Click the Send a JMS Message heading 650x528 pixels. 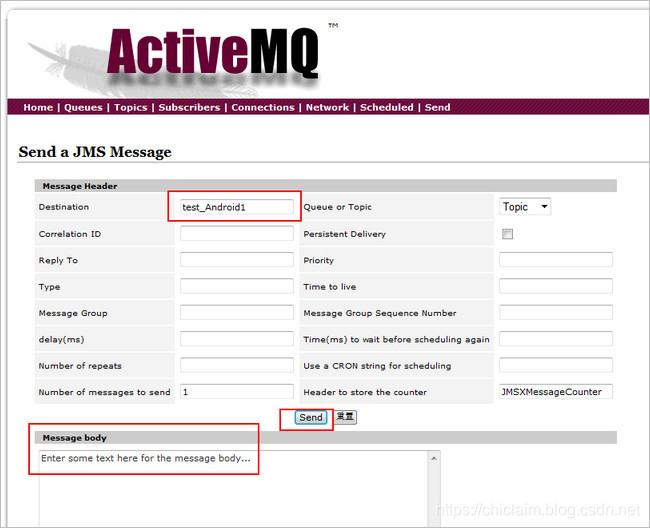tap(95, 152)
